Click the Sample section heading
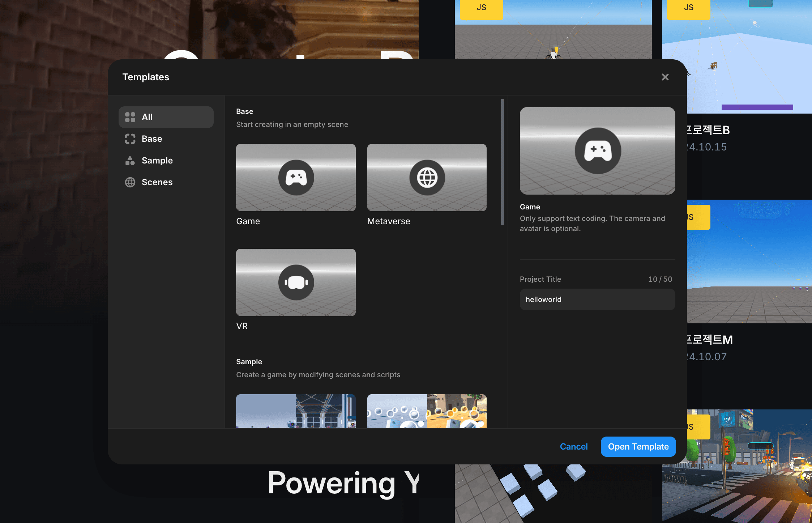 (249, 362)
